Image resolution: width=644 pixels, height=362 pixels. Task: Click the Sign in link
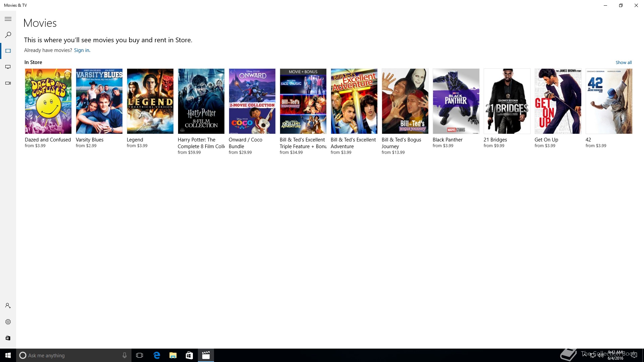(x=82, y=50)
